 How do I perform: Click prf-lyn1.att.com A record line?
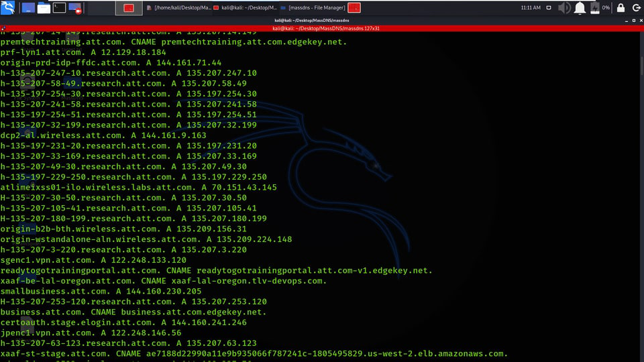pyautogui.click(x=83, y=52)
